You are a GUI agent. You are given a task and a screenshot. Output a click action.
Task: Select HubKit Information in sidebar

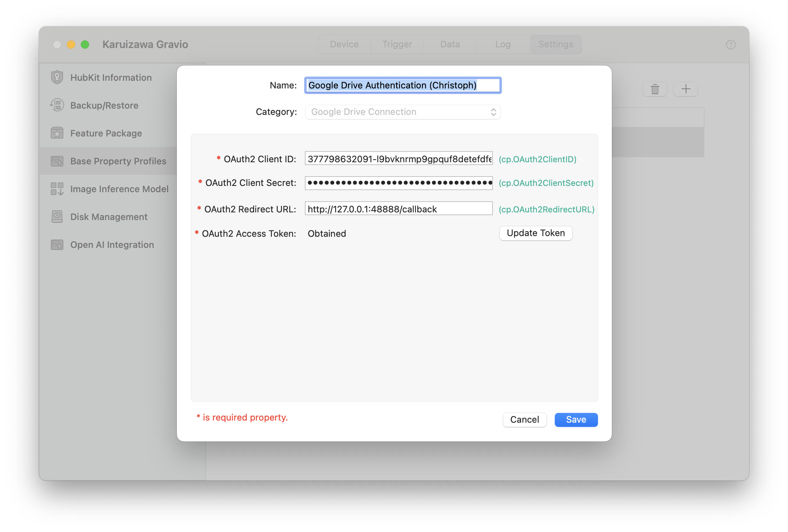coord(108,77)
